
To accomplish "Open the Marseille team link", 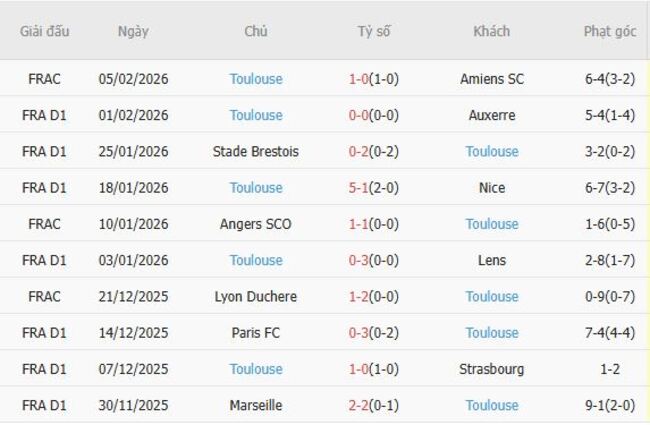I will [255, 406].
